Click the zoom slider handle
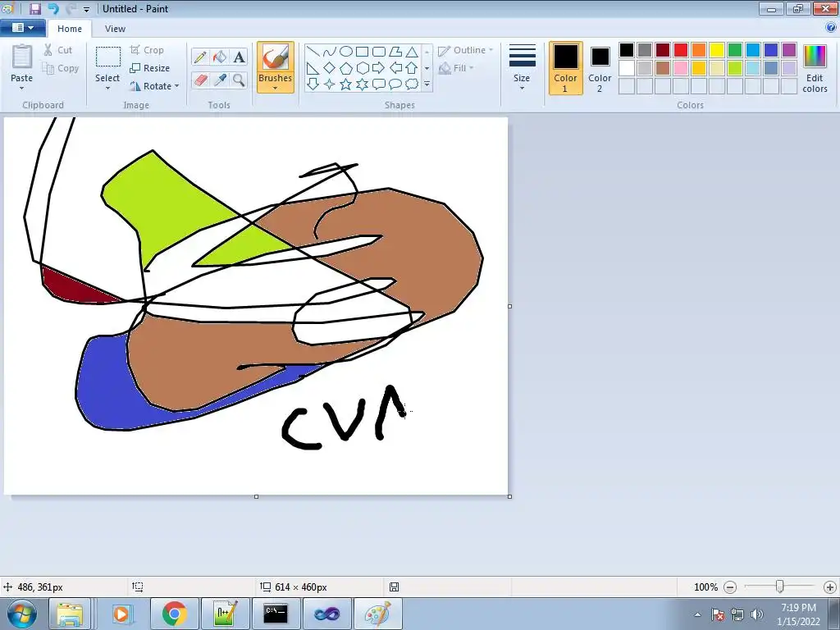The image size is (840, 630). 780,587
